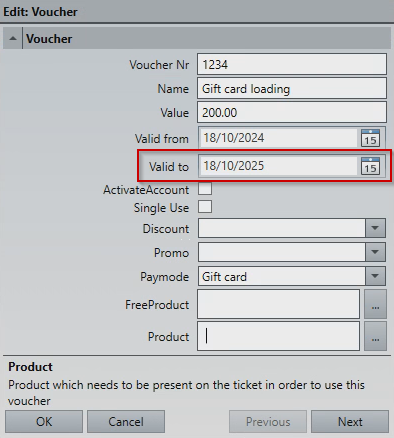Click the Valid to date text
The image size is (394, 438).
(x=234, y=166)
